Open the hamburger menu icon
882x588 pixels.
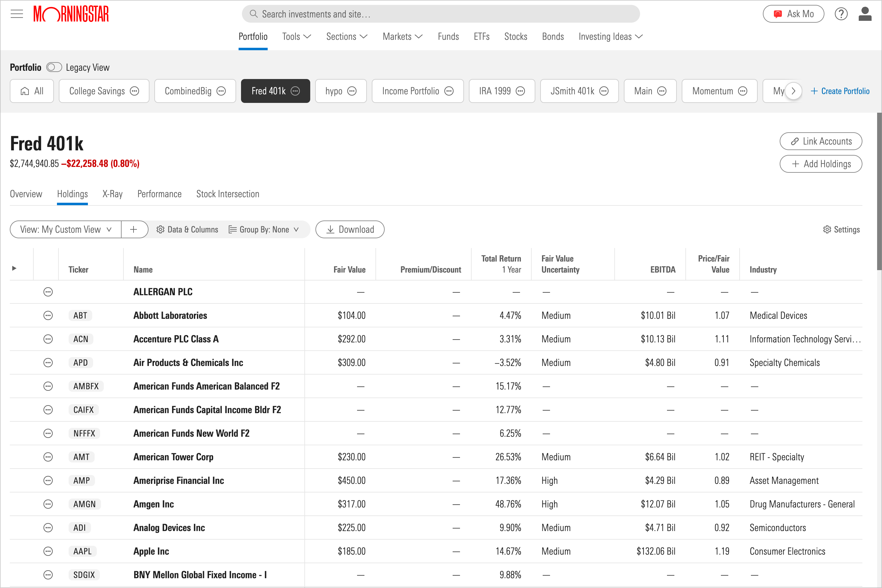click(17, 14)
